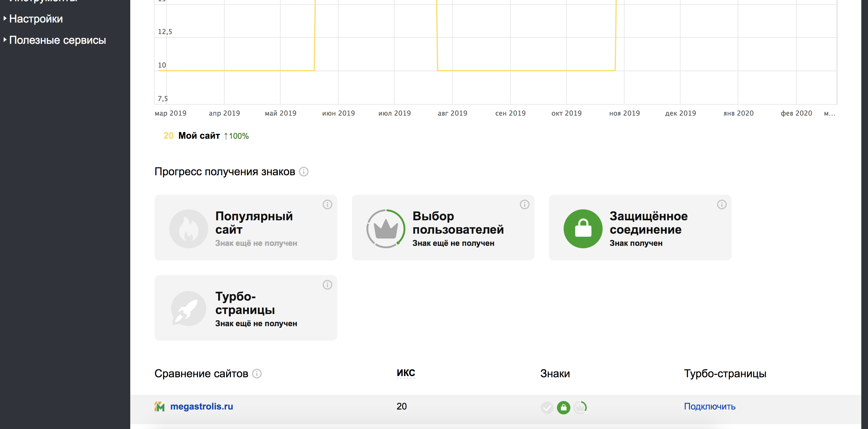Click the green Secure Connection lock badge
868x429 pixels.
coord(583,228)
